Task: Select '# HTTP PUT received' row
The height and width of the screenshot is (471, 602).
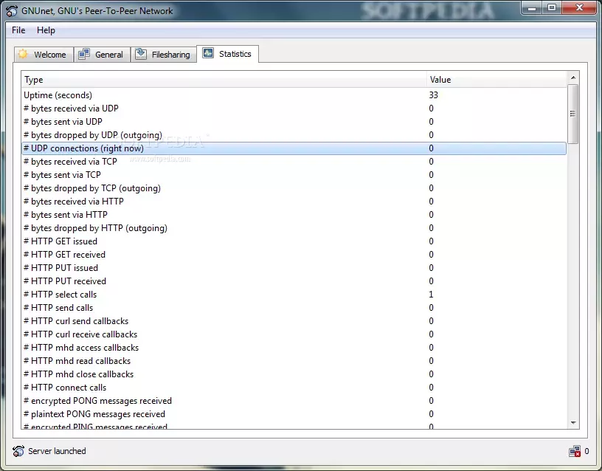Action: pyautogui.click(x=294, y=281)
